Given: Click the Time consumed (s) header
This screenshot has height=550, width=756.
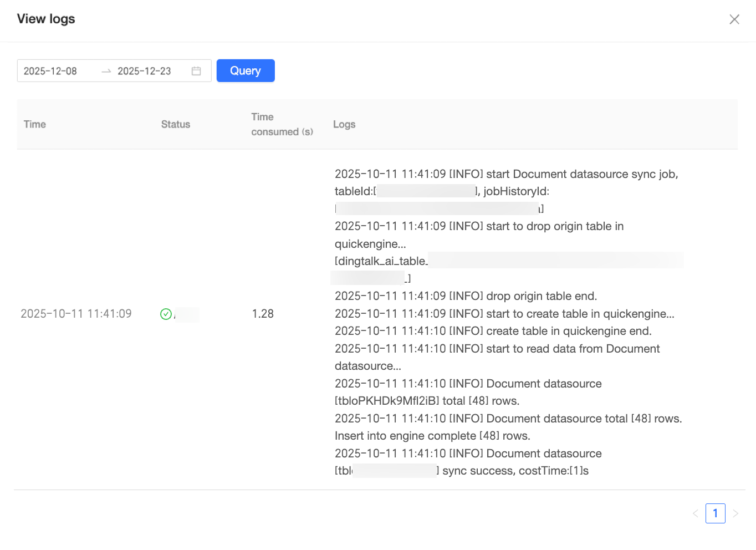Looking at the screenshot, I should (282, 124).
